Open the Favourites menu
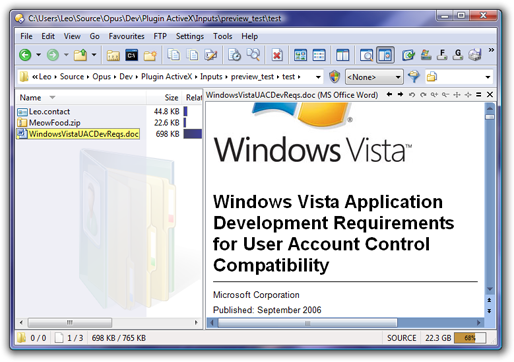 (126, 36)
